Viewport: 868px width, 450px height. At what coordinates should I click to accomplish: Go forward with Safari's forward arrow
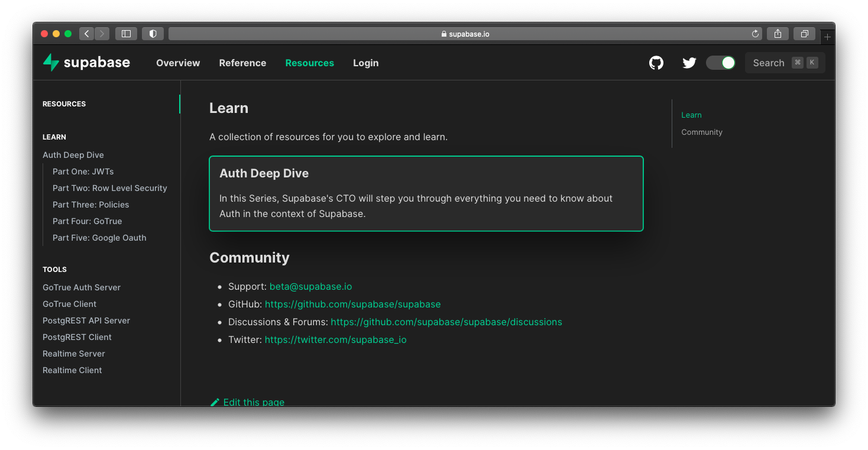pyautogui.click(x=102, y=34)
